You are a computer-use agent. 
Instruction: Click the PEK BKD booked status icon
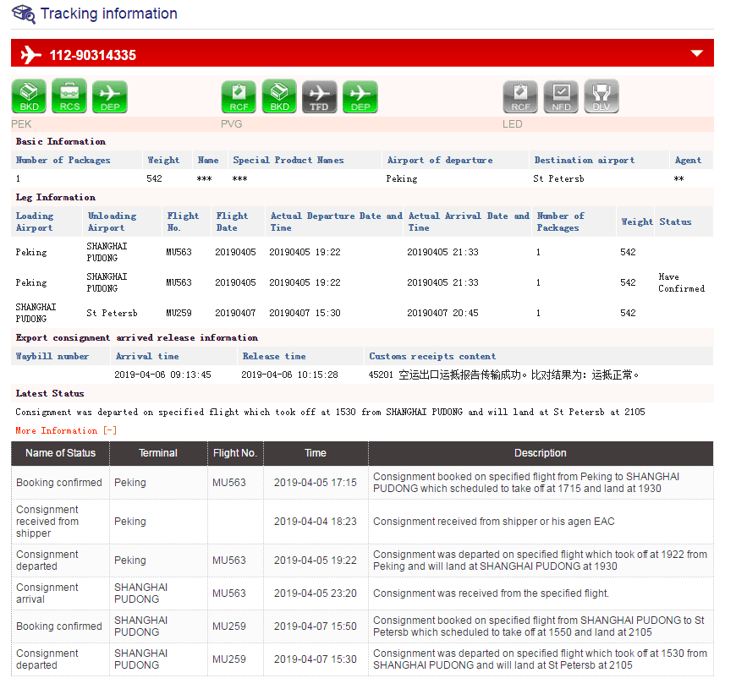29,96
